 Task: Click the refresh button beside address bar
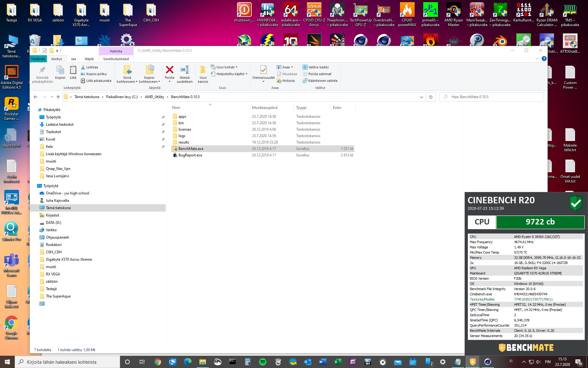click(x=431, y=97)
